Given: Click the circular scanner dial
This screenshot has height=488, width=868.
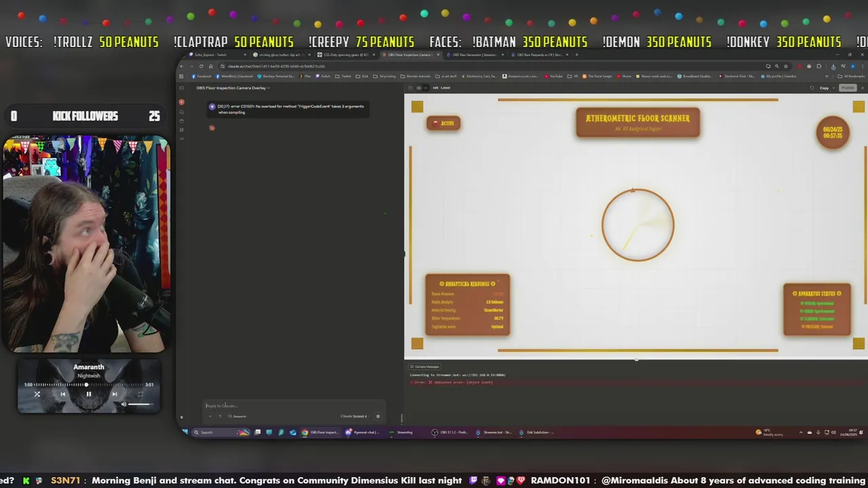Looking at the screenshot, I should click(x=637, y=224).
